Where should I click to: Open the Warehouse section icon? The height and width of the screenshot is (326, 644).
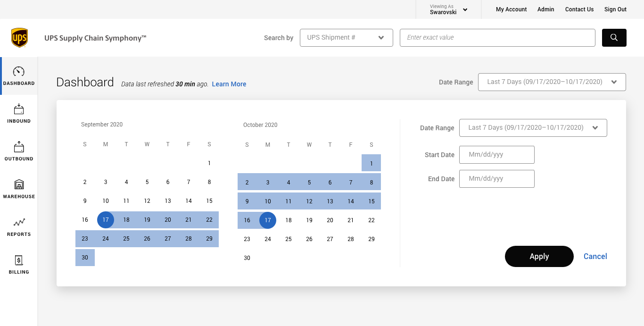point(19,184)
